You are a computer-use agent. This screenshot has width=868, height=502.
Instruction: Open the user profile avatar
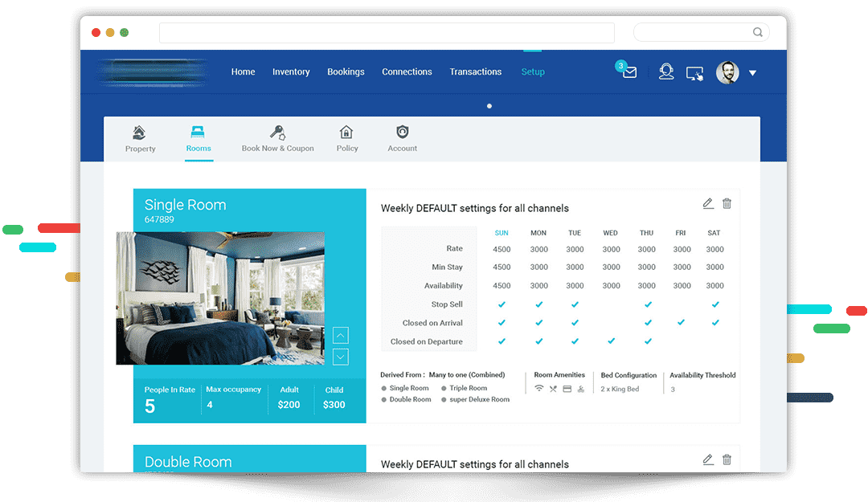coord(727,72)
